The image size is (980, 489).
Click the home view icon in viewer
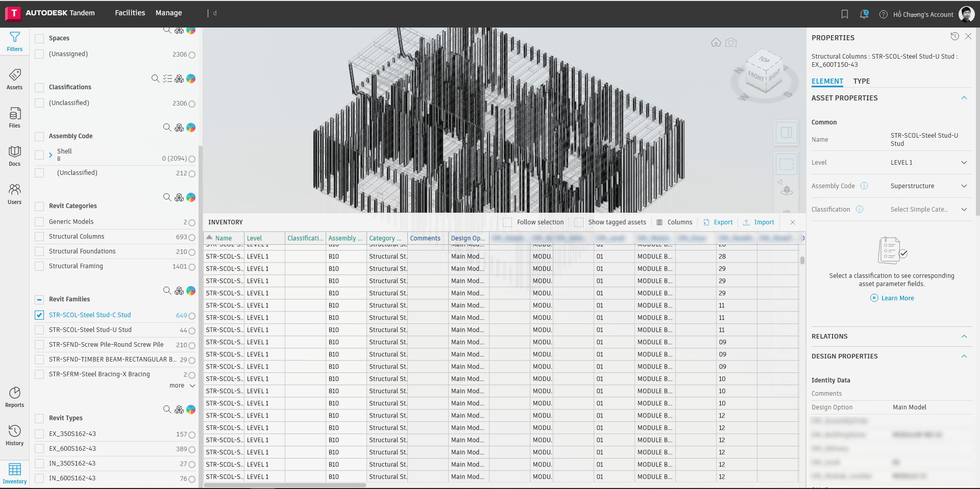click(x=716, y=42)
